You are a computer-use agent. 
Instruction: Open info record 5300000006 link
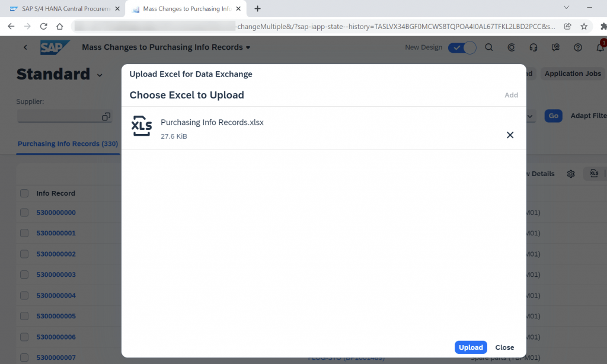coord(56,337)
